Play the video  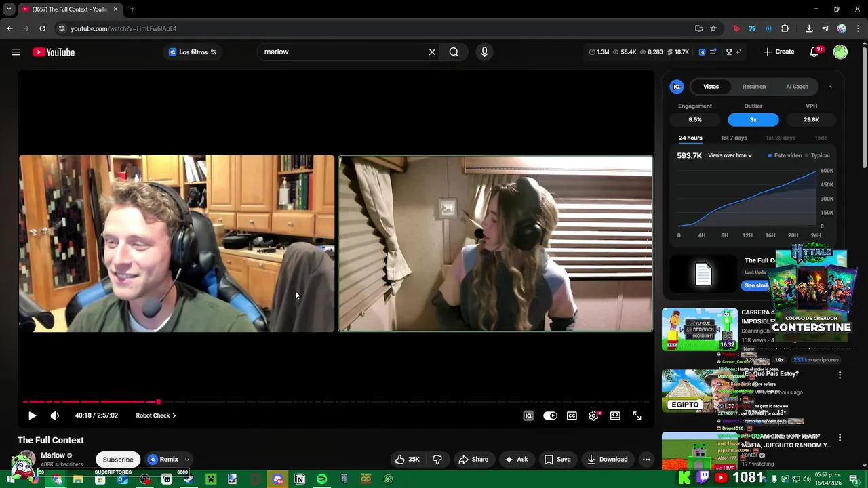32,415
